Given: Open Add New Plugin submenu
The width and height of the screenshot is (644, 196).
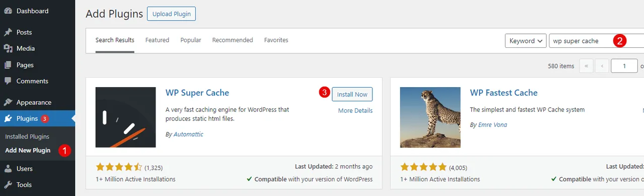Looking at the screenshot, I should pos(28,150).
